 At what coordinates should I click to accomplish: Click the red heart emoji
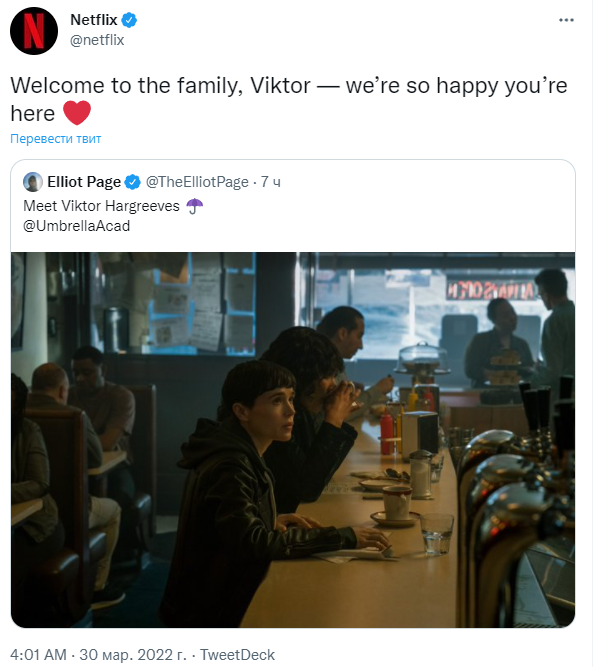coord(77,113)
